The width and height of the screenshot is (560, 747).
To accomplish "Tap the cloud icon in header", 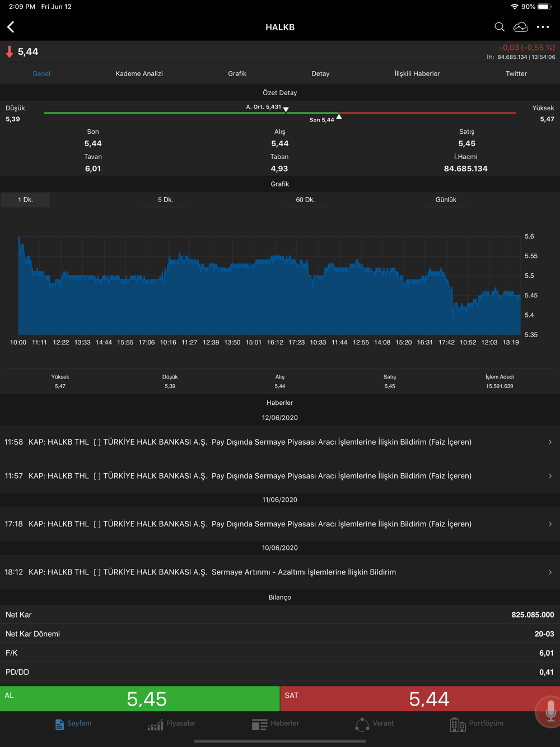I will [x=521, y=27].
